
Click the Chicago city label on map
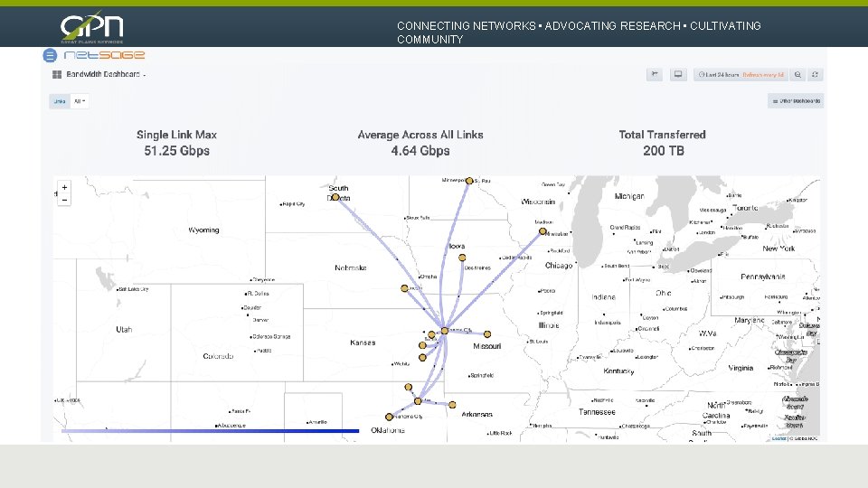(x=559, y=266)
